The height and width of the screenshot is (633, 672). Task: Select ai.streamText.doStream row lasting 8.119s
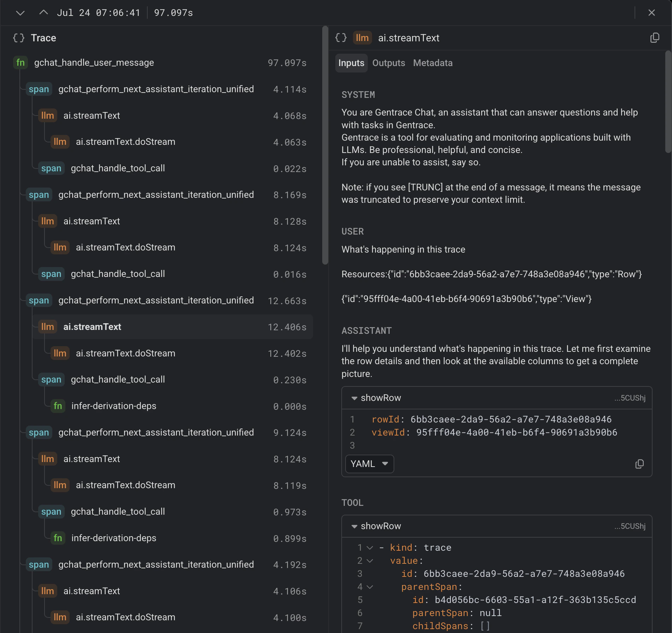tap(179, 485)
